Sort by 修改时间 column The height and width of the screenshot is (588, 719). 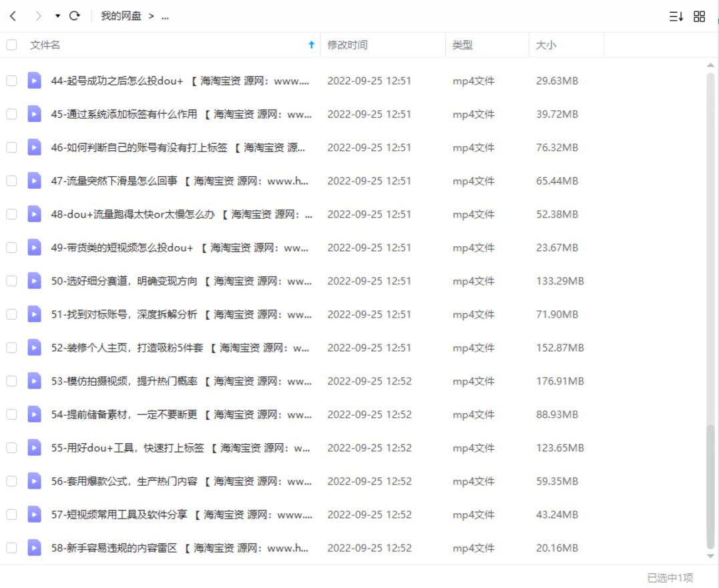tap(347, 45)
